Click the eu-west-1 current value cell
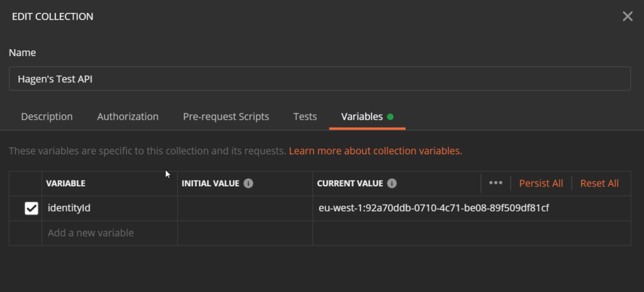The height and width of the screenshot is (292, 644). [434, 208]
